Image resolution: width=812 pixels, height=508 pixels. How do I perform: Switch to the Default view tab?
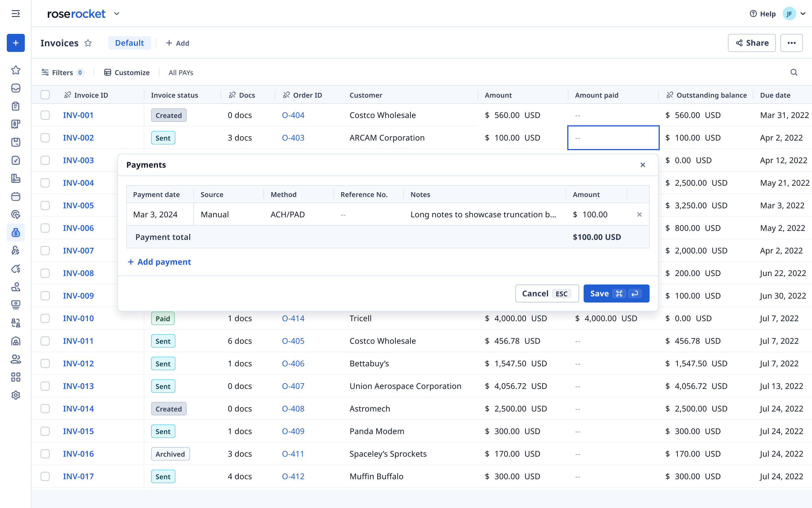(x=129, y=43)
